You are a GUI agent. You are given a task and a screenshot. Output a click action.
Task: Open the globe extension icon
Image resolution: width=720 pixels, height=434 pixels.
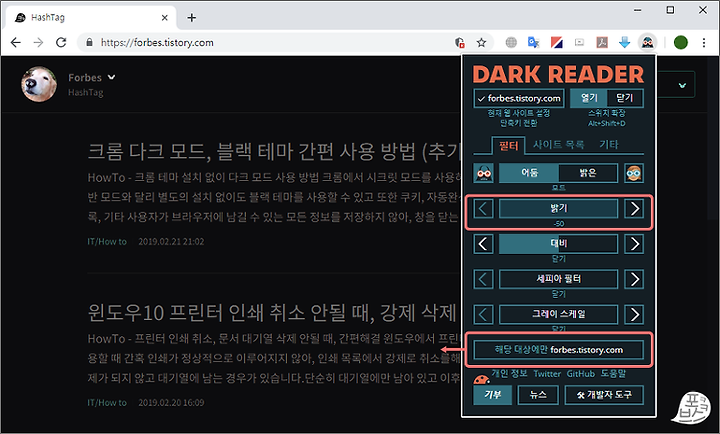coord(511,43)
